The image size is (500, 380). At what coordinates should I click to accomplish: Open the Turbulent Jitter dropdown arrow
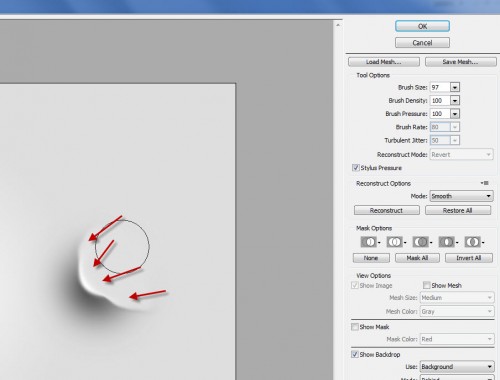pos(455,140)
